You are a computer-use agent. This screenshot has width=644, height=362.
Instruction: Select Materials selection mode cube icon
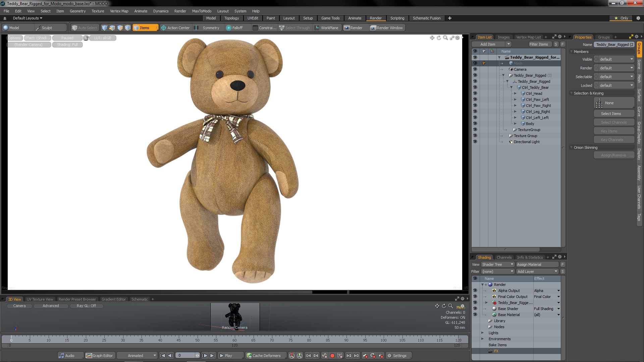coord(127,28)
